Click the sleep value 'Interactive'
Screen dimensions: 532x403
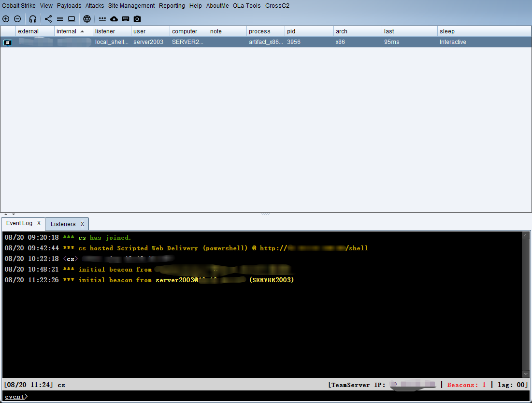(453, 42)
